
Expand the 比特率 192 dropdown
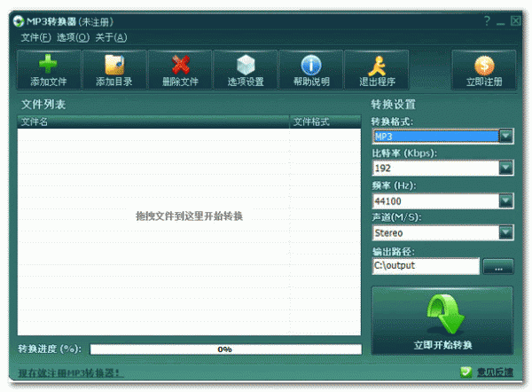pyautogui.click(x=505, y=168)
